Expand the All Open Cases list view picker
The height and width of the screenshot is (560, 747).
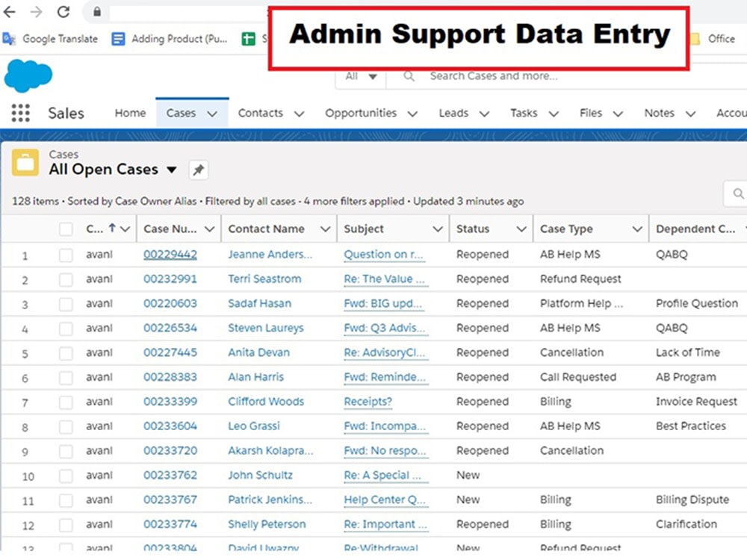tap(172, 169)
